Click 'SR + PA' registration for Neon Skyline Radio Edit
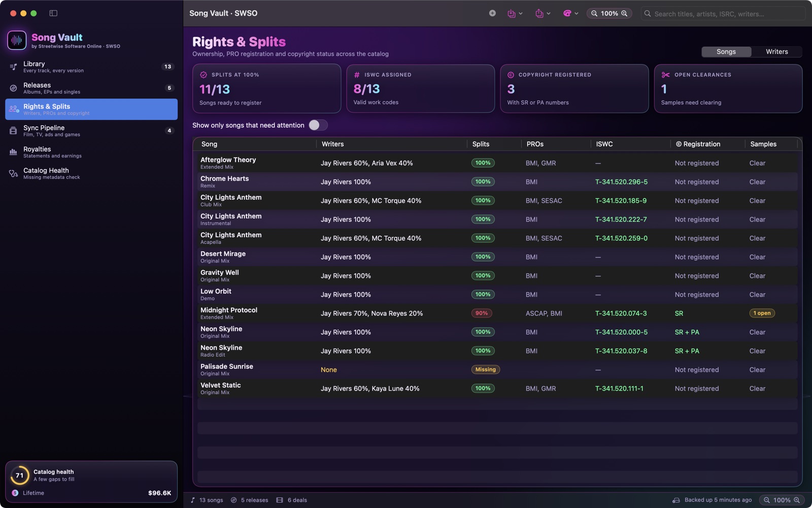812x508 pixels. click(x=687, y=351)
